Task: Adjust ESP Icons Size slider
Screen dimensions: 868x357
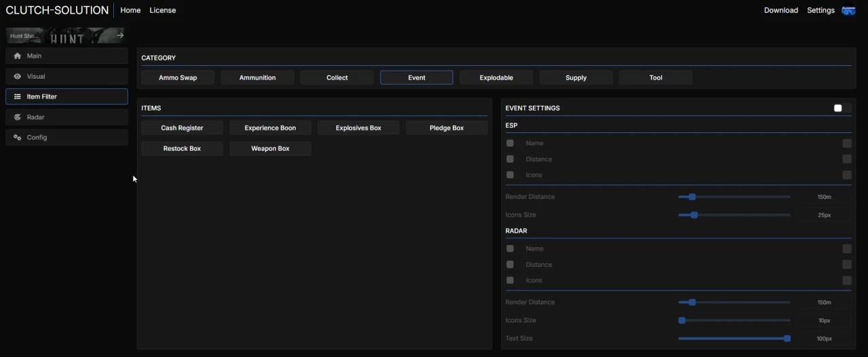Action: [734, 214]
